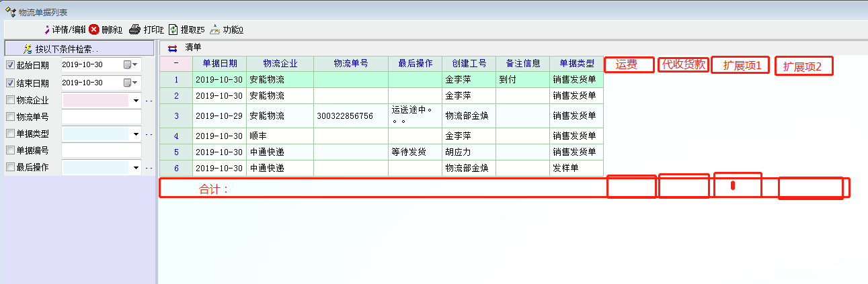Expand the 物流企业 dropdown list
The height and width of the screenshot is (284, 868).
point(136,101)
